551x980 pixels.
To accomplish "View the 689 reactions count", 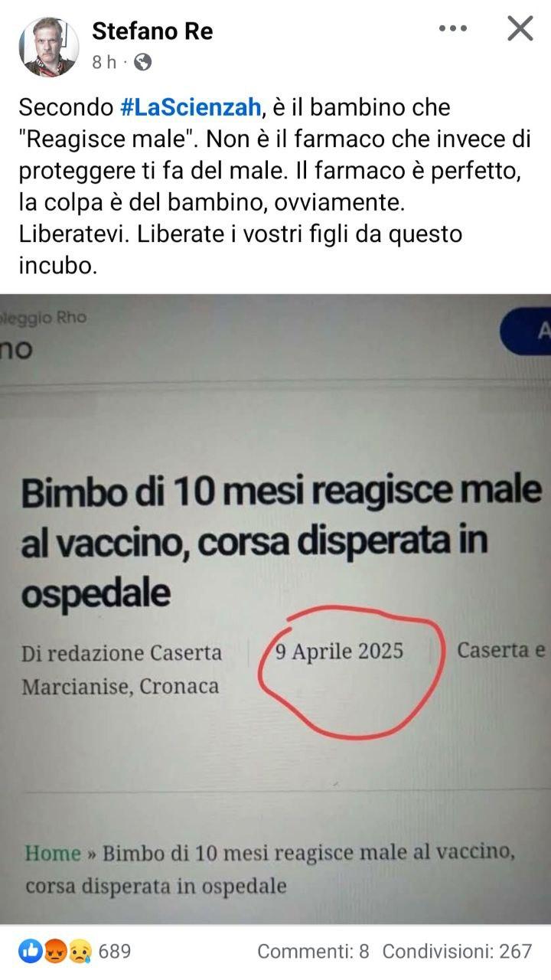I will (x=115, y=951).
